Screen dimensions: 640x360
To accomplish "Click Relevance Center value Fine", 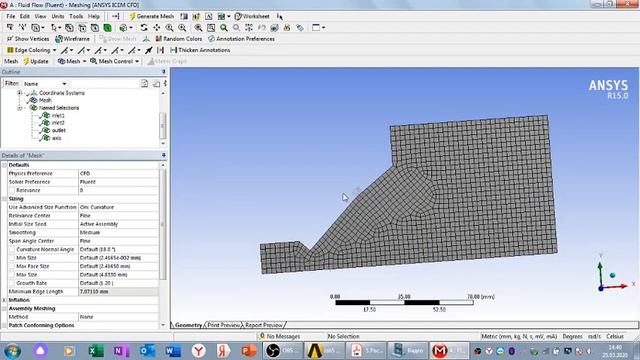I will tap(118, 216).
